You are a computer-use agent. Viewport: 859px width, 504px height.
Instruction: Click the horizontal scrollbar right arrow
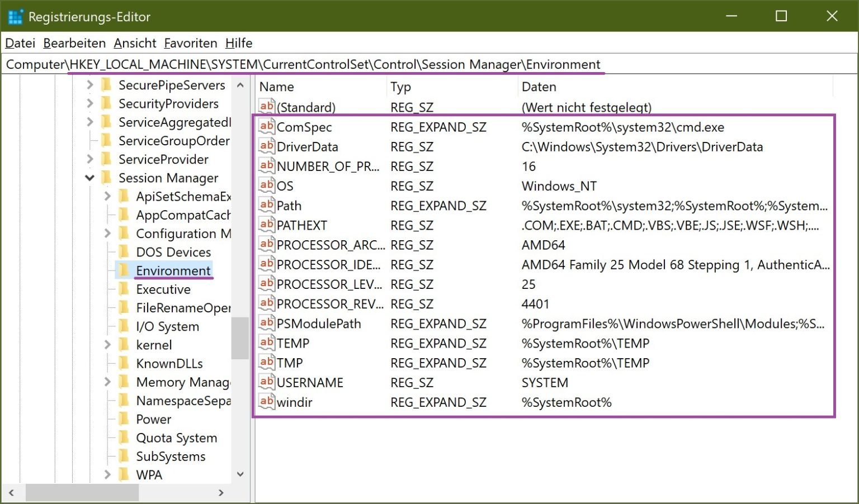[x=220, y=493]
